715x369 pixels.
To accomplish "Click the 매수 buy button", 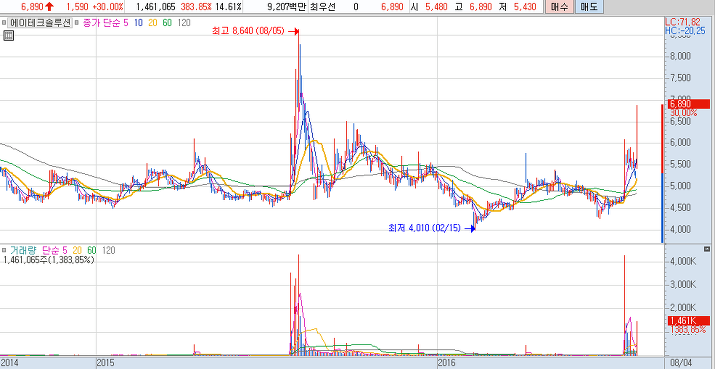I will 559,6.
